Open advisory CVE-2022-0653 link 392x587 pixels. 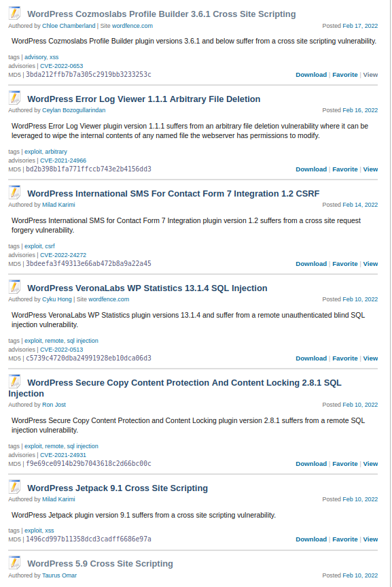pos(62,66)
